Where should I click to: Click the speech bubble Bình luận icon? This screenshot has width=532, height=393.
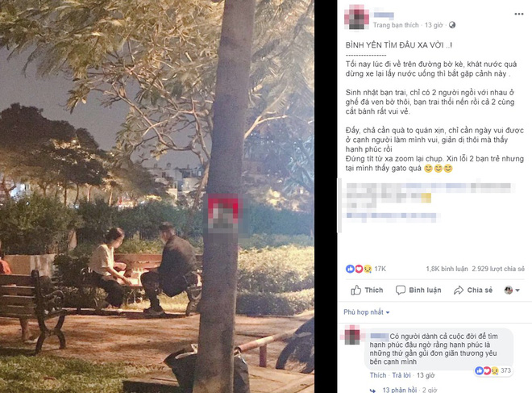401,290
